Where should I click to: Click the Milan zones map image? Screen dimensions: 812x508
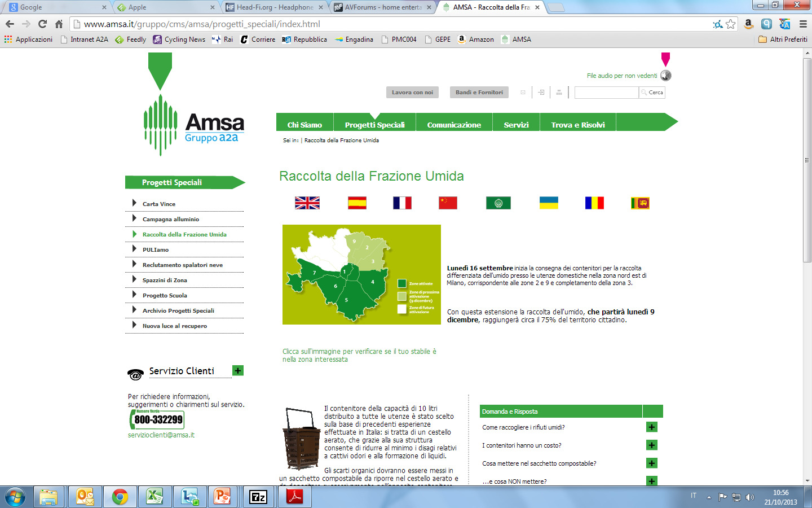pyautogui.click(x=361, y=274)
